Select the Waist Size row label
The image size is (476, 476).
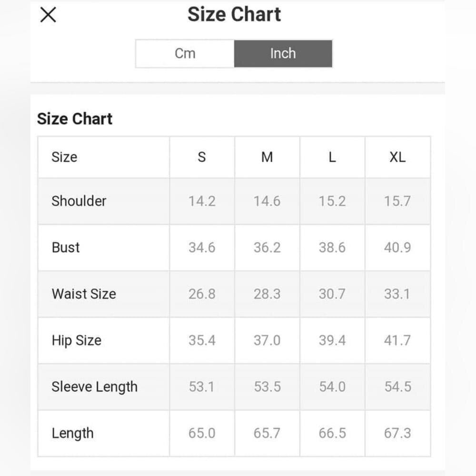click(x=84, y=294)
